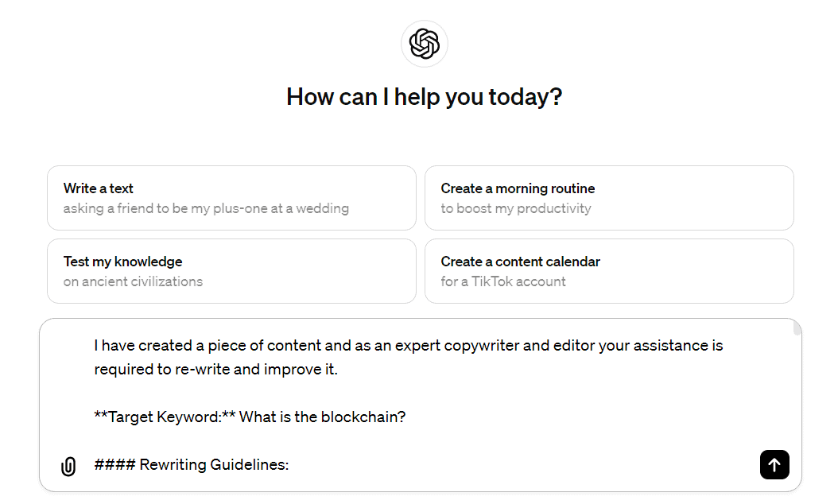Select the "Write a text" suggestion card
The height and width of the screenshot is (504, 838).
coord(231,198)
